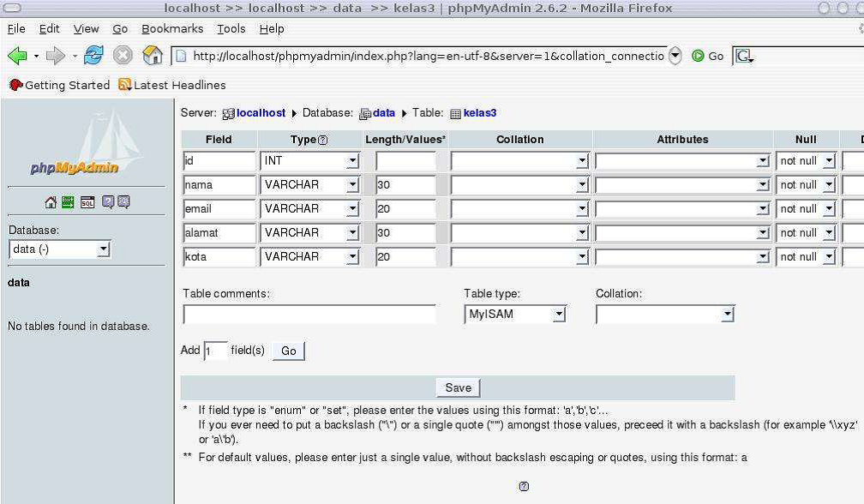Click the help icon at page bottom
Viewport: 864px width, 504px height.
[x=524, y=486]
